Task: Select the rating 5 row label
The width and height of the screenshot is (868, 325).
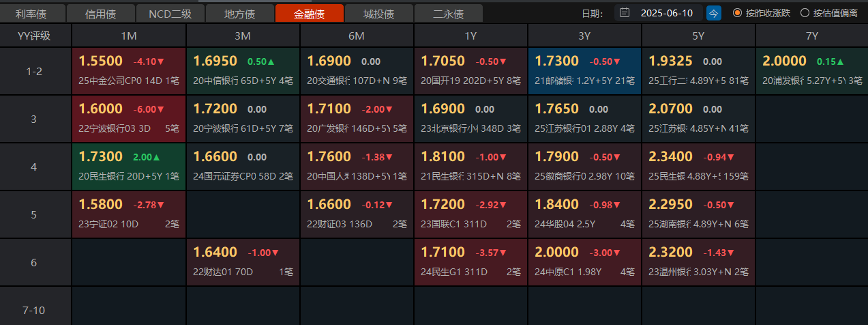Action: point(35,214)
